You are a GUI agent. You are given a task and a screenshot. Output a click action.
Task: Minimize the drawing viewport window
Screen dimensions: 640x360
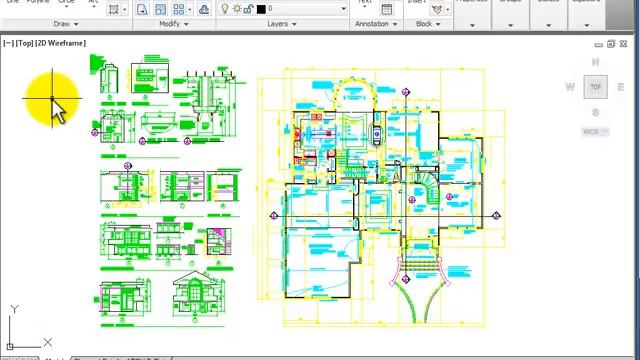pyautogui.click(x=598, y=44)
